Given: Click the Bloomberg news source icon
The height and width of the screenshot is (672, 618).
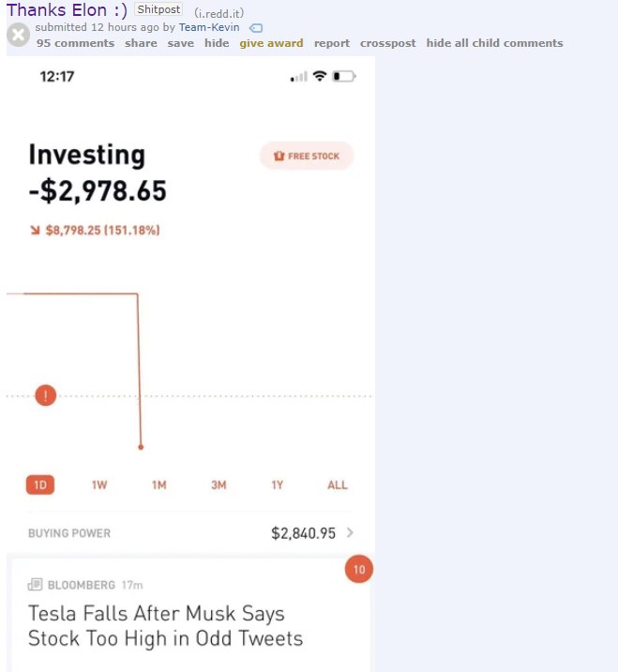Looking at the screenshot, I should pyautogui.click(x=36, y=585).
